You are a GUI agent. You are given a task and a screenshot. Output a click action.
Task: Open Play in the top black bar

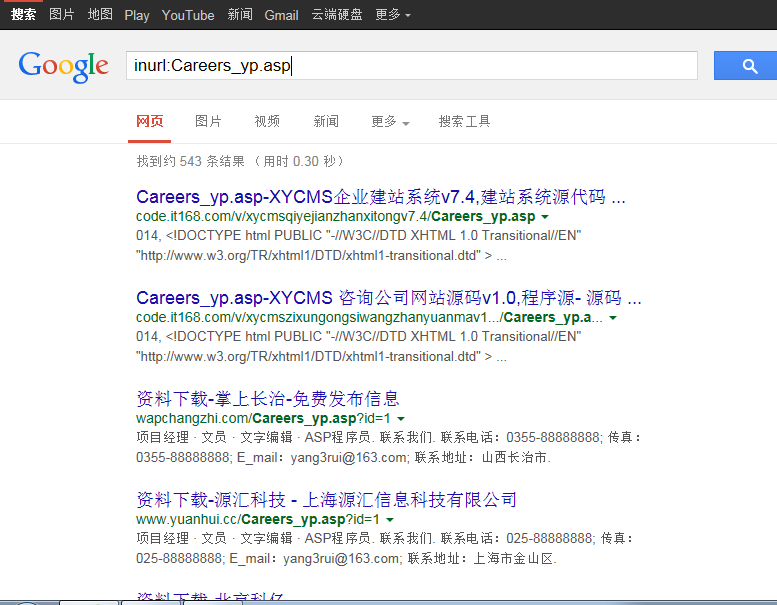click(137, 15)
